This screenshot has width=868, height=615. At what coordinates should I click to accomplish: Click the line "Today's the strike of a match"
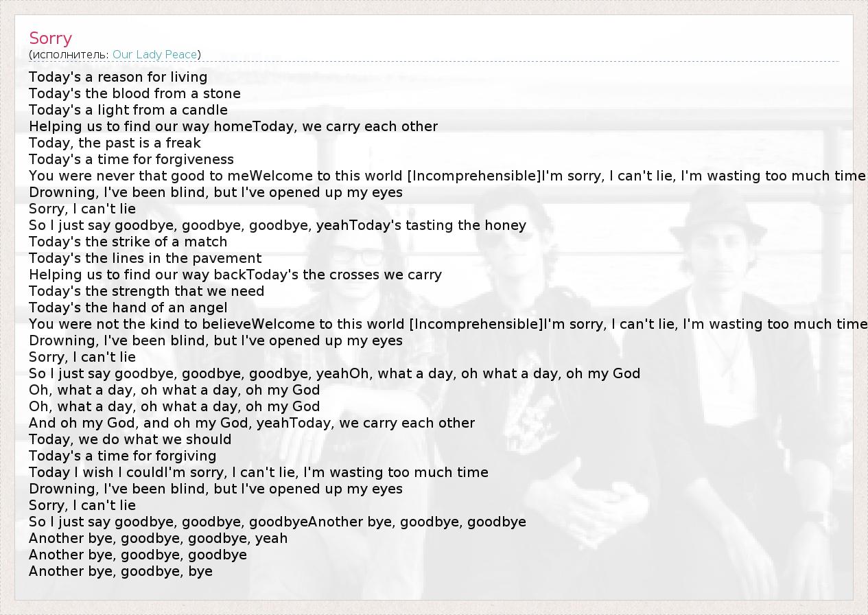coord(128,242)
